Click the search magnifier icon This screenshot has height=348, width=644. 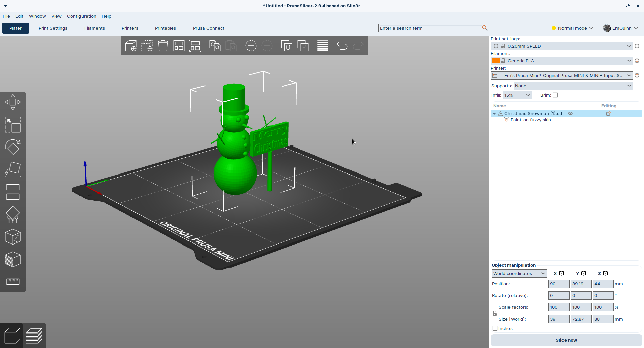click(485, 28)
